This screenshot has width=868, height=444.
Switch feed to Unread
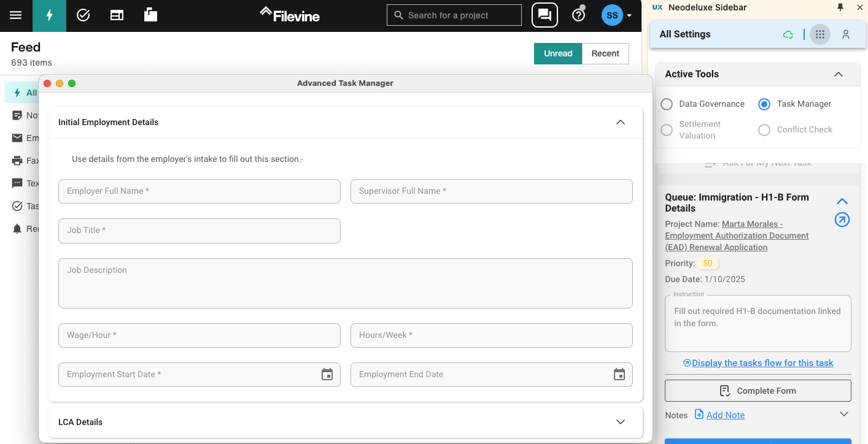click(558, 53)
